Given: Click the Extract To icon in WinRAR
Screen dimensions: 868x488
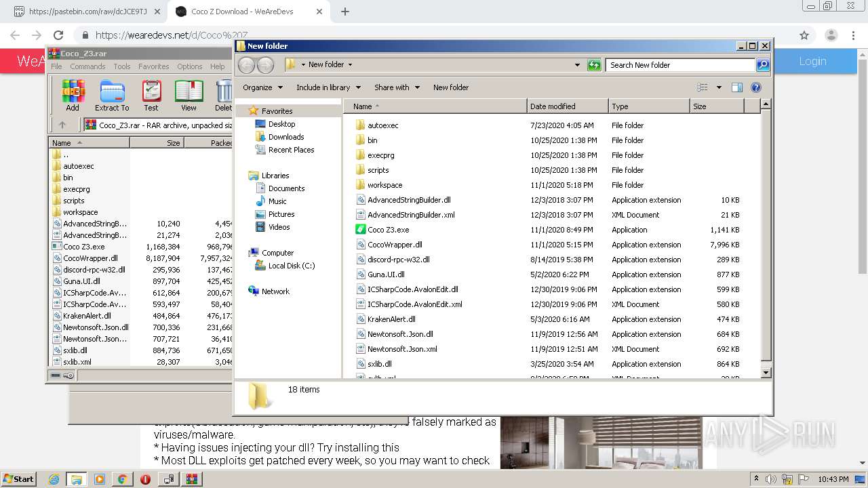Looking at the screenshot, I should tap(112, 96).
